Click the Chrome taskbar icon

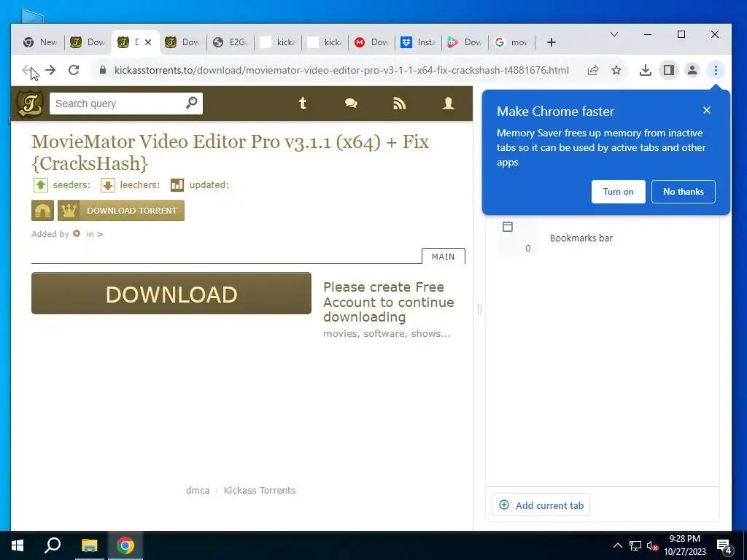125,545
